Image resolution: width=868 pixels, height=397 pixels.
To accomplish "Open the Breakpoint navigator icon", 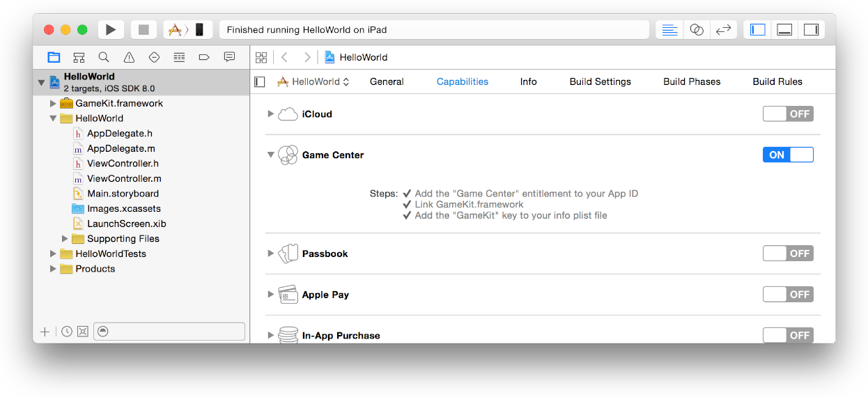I will 204,57.
